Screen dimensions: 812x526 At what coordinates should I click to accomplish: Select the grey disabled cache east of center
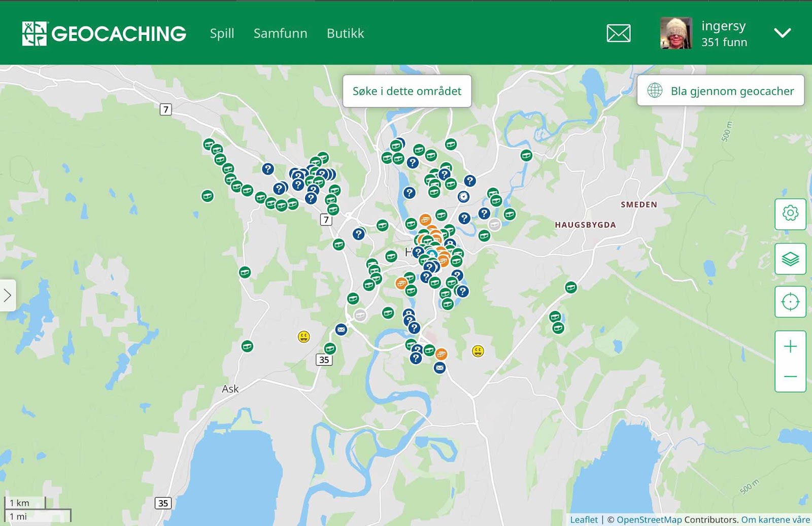point(494,224)
